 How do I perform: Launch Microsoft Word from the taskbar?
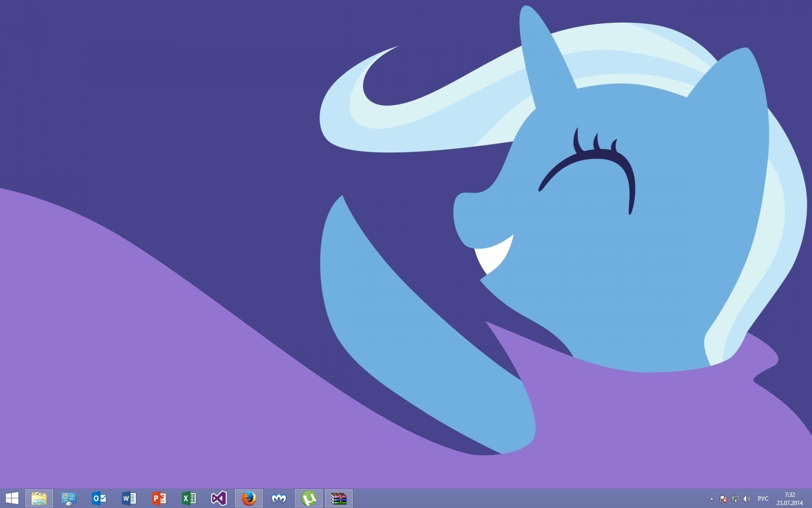point(129,498)
